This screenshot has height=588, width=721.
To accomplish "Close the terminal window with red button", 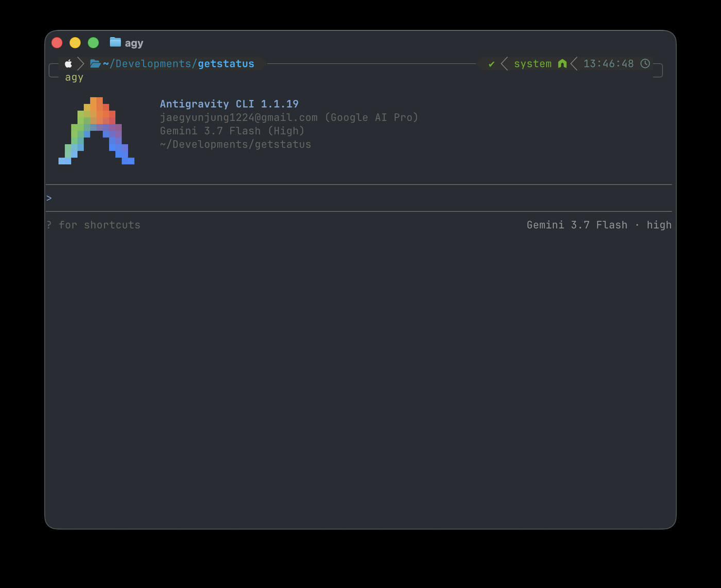I will pos(57,43).
